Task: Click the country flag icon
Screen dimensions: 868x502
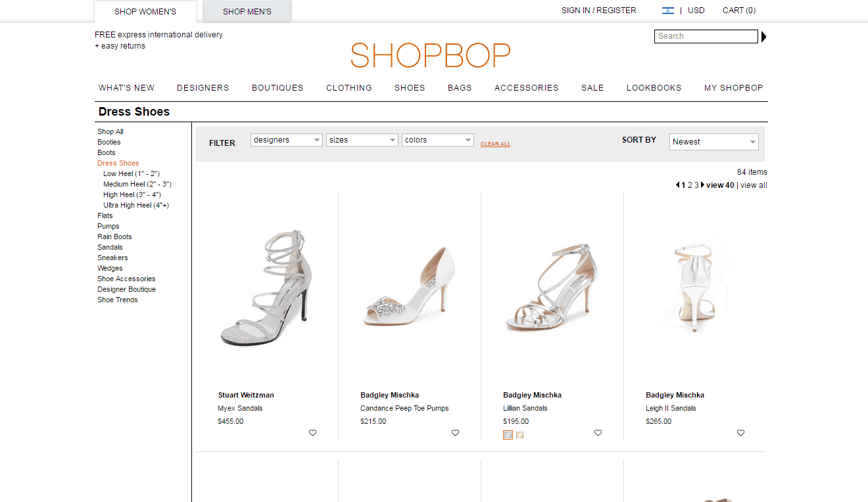Action: [x=667, y=11]
